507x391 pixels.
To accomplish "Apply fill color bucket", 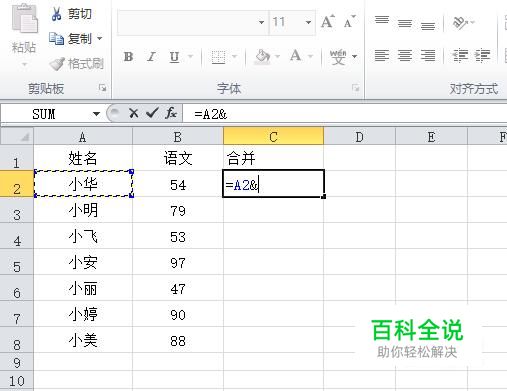I will click(x=262, y=57).
